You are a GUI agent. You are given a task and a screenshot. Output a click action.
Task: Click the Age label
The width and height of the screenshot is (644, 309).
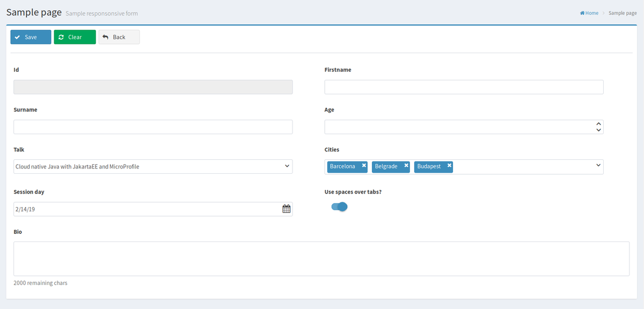coord(330,110)
